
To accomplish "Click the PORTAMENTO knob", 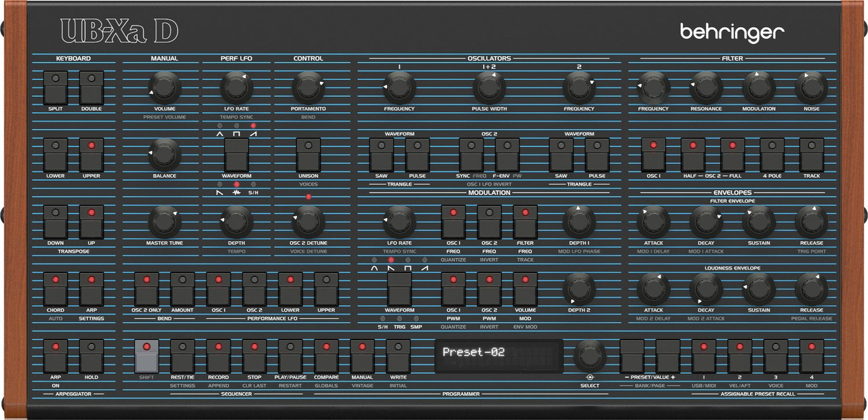I will coord(309,87).
